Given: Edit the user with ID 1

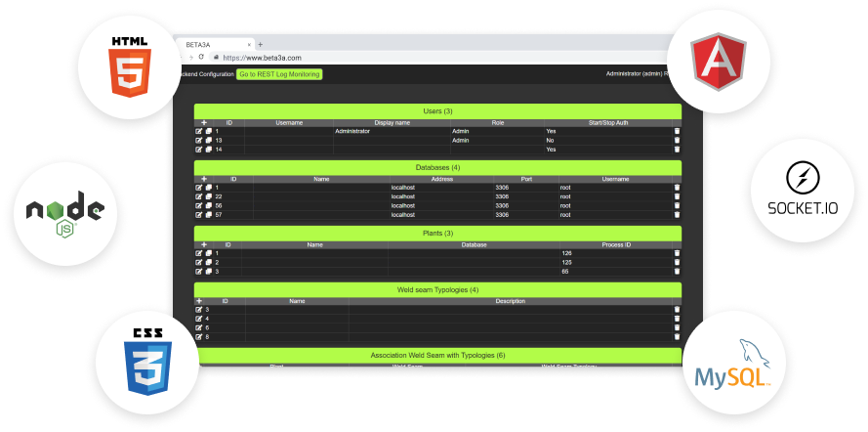Looking at the screenshot, I should (199, 131).
